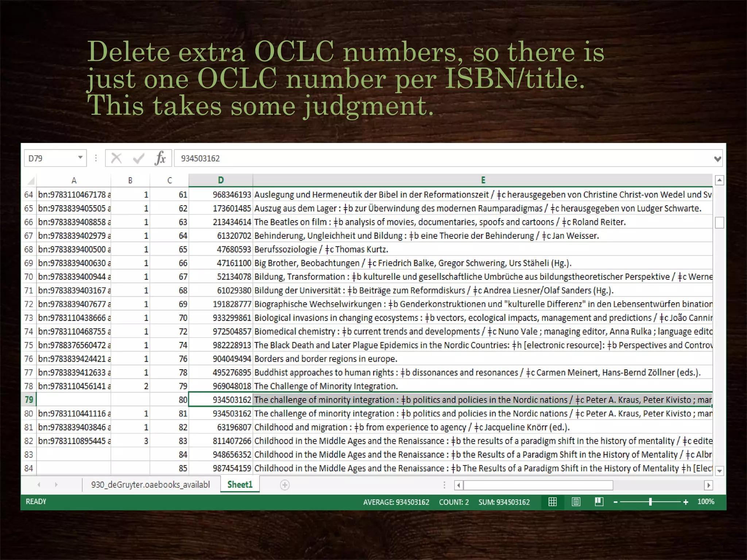Viewport: 747px width, 560px height.
Task: Click vertical scrollbar down arrow
Action: point(719,471)
